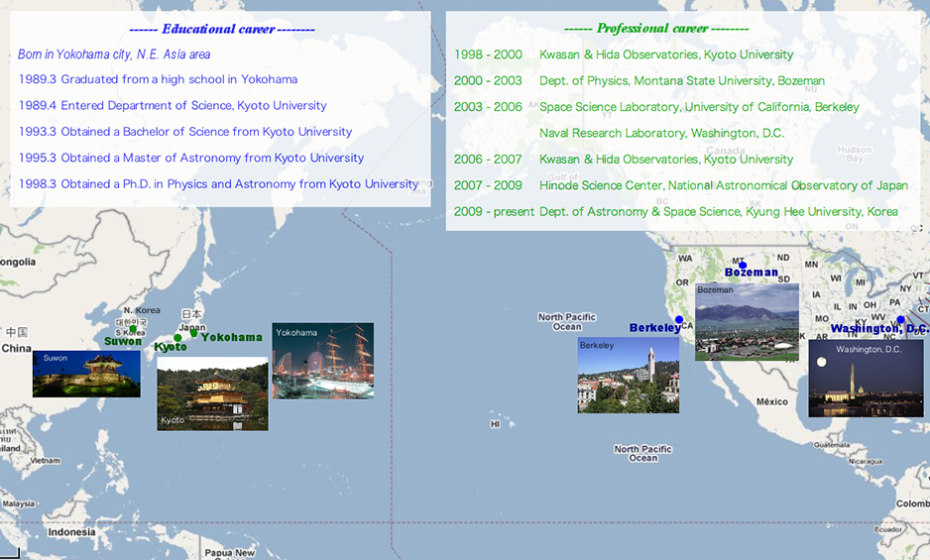This screenshot has width=930, height=560.
Task: Click the bold Yokohama map label
Action: (232, 337)
